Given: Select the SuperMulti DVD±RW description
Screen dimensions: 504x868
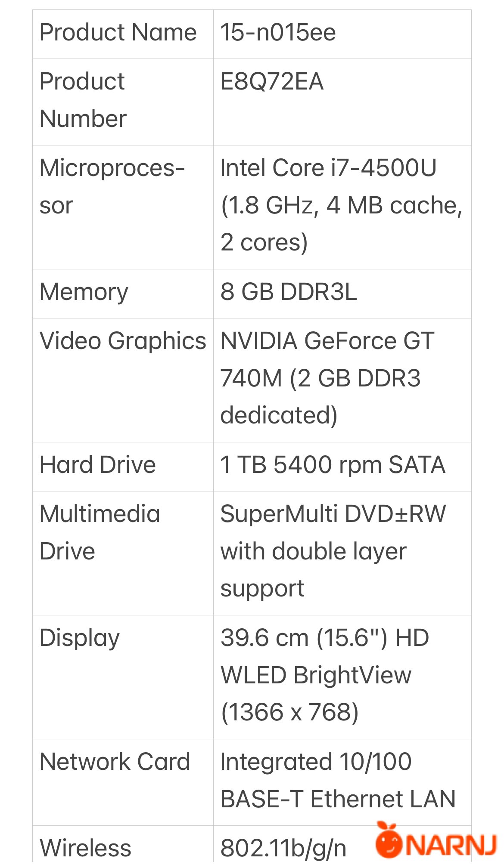Looking at the screenshot, I should tap(333, 551).
